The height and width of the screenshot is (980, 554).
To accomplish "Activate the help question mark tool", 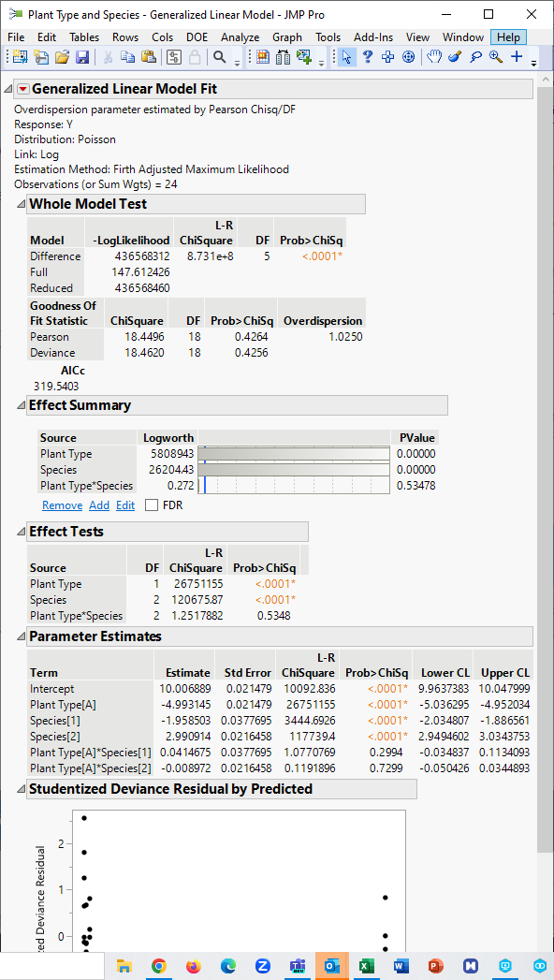I will coord(368,57).
